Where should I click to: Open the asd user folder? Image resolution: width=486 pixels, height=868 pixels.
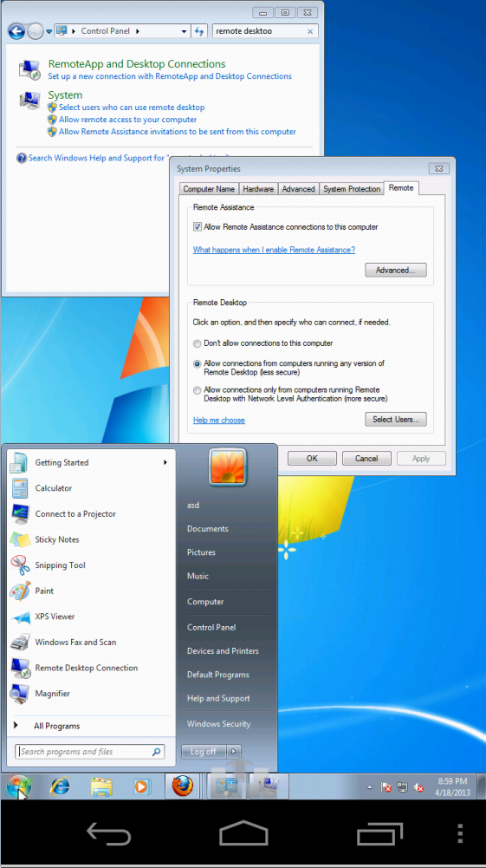point(193,506)
